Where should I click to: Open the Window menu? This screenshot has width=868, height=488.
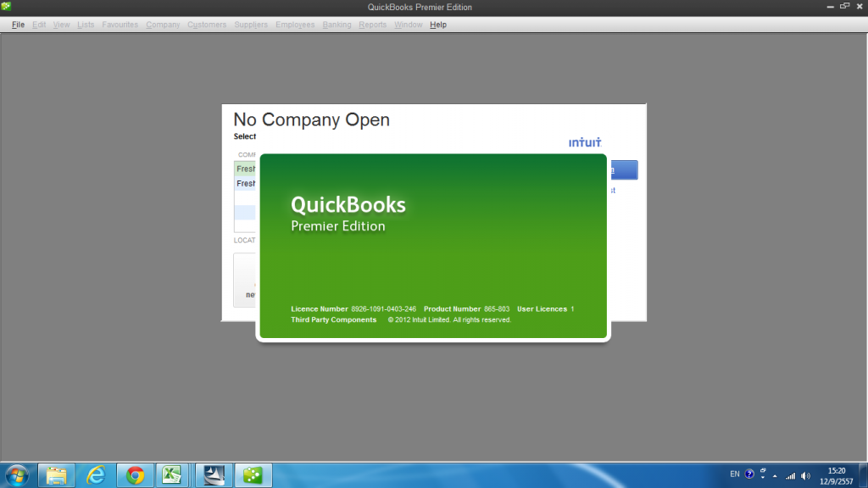(408, 25)
